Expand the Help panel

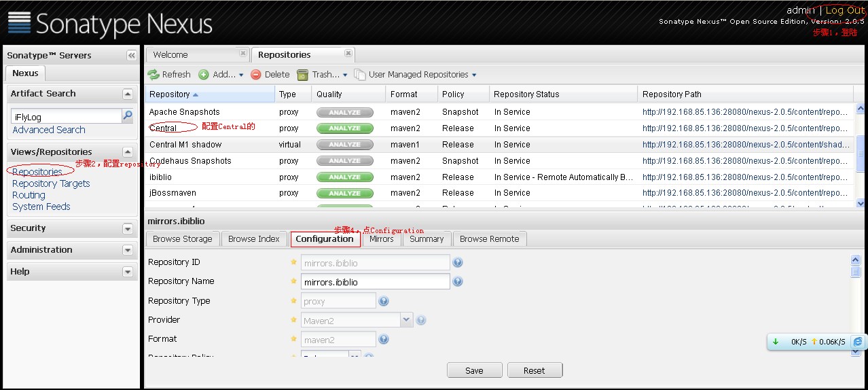point(127,272)
